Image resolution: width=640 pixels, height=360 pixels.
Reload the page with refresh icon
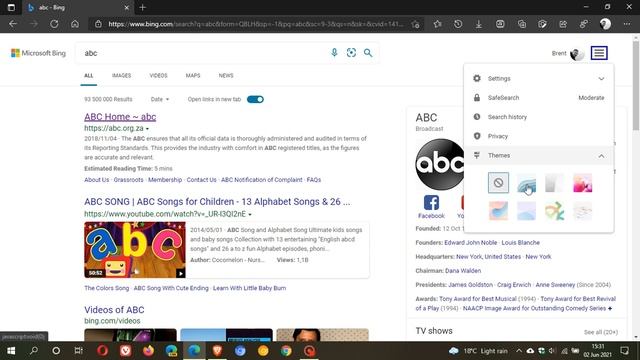click(54, 24)
